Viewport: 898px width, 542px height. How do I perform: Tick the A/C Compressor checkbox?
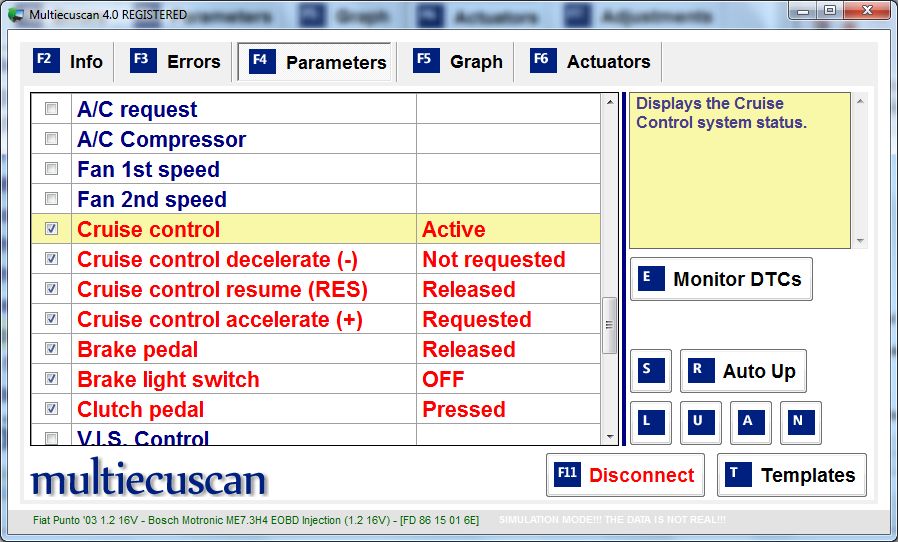(52, 138)
